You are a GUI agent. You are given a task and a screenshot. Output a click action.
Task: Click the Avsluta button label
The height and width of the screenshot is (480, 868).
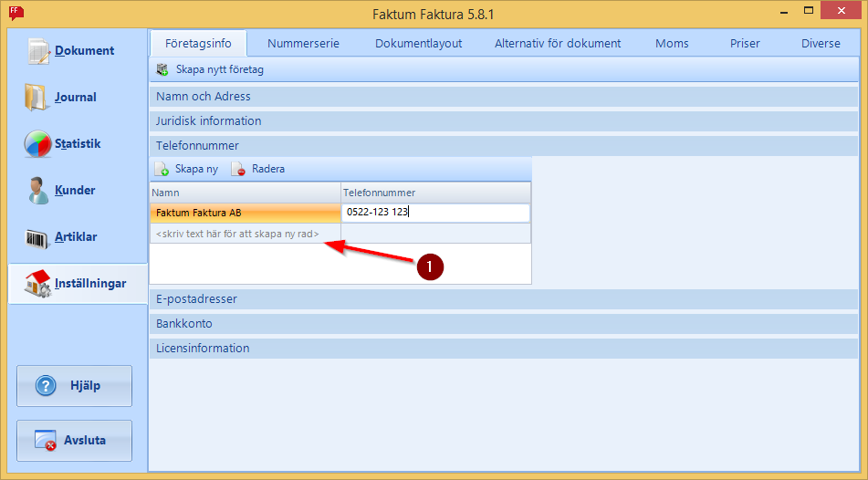pyautogui.click(x=85, y=440)
